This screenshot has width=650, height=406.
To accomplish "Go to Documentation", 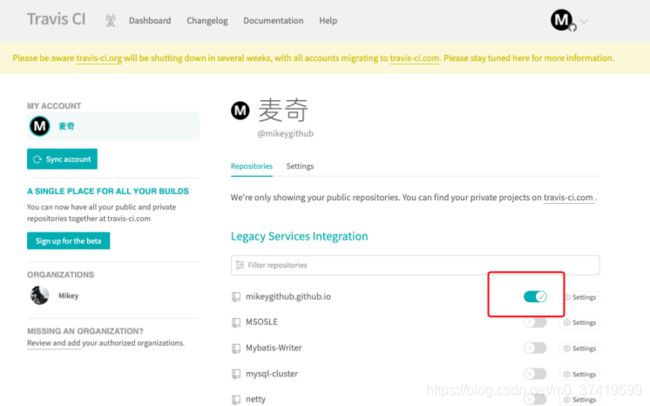I will 273,21.
